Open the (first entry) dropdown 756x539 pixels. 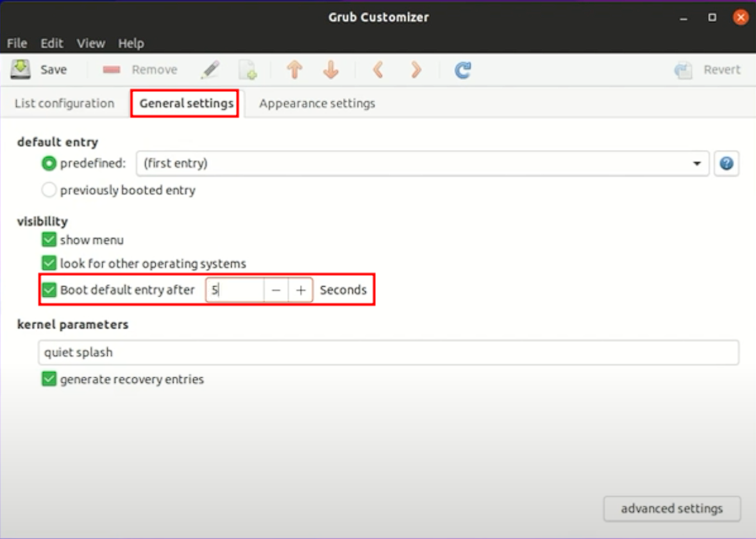(422, 164)
